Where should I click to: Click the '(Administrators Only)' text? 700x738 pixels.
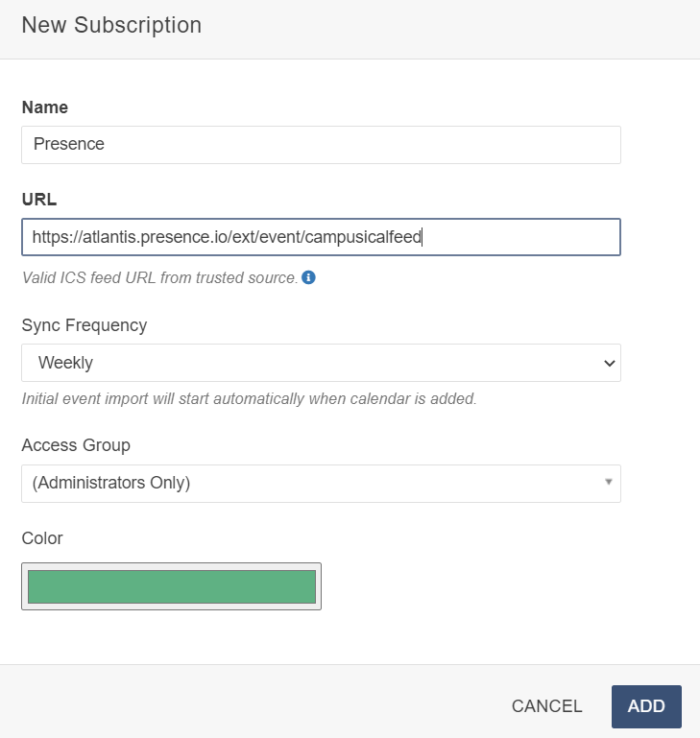[x=111, y=484]
